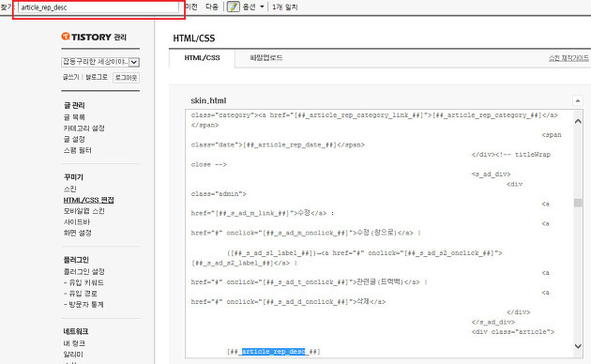Open 화면 설정 menu item
The height and width of the screenshot is (364, 591).
click(x=77, y=233)
